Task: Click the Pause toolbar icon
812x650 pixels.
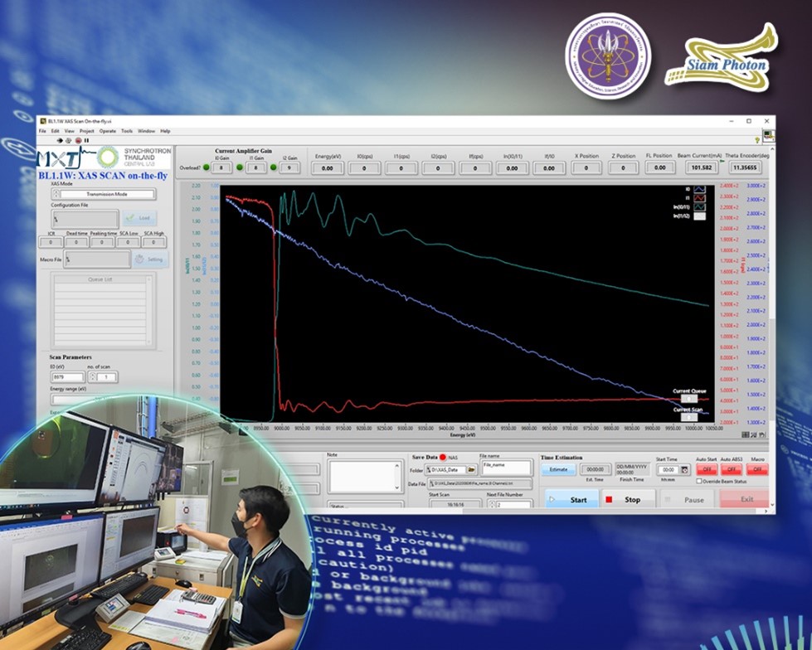Action: pyautogui.click(x=86, y=140)
